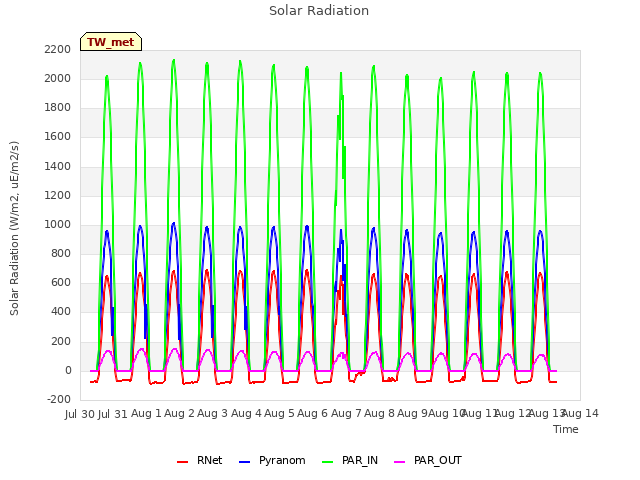Toggle the PAR_OUT legend entry

428,460
